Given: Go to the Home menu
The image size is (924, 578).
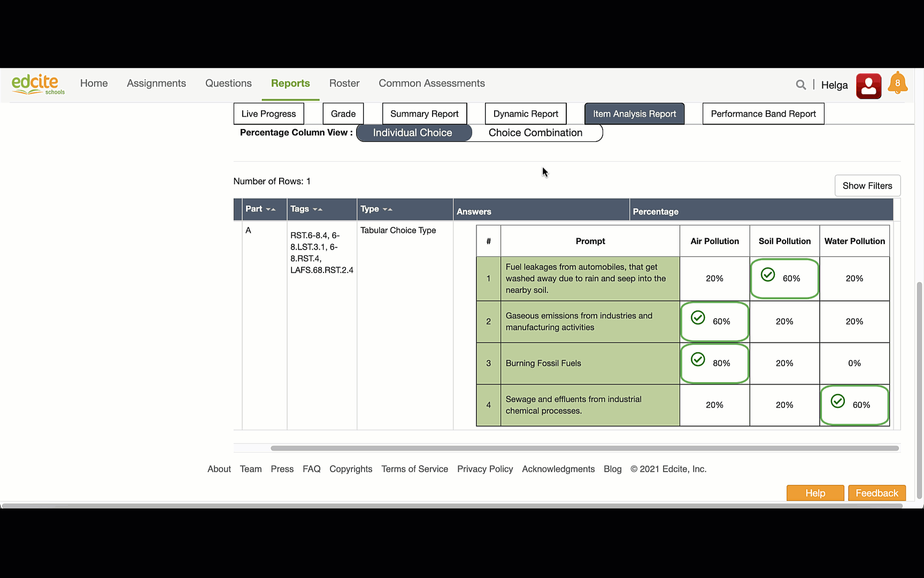Looking at the screenshot, I should (x=94, y=83).
